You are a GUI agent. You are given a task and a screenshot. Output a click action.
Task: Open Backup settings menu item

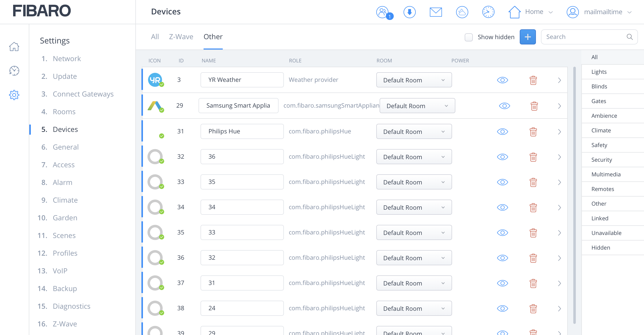tap(65, 289)
